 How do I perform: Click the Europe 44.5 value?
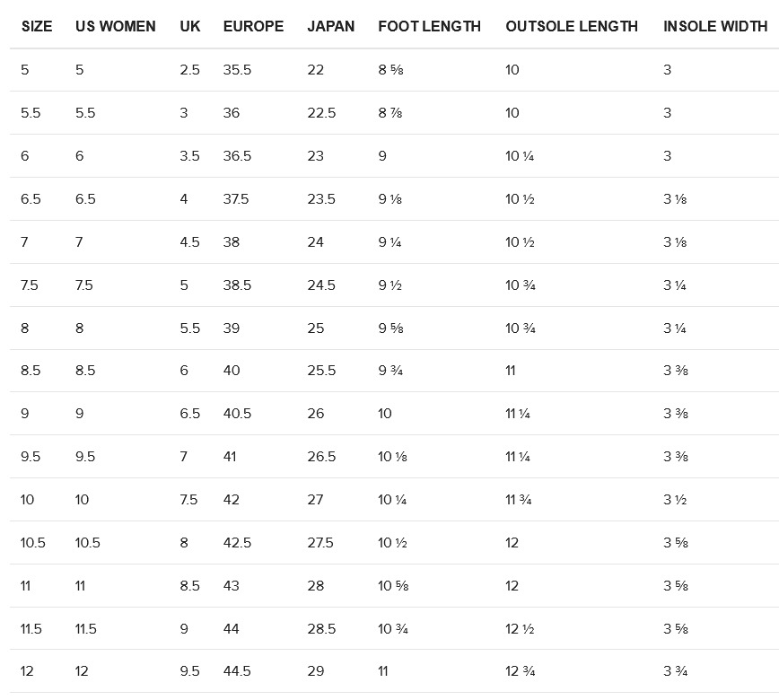click(237, 671)
